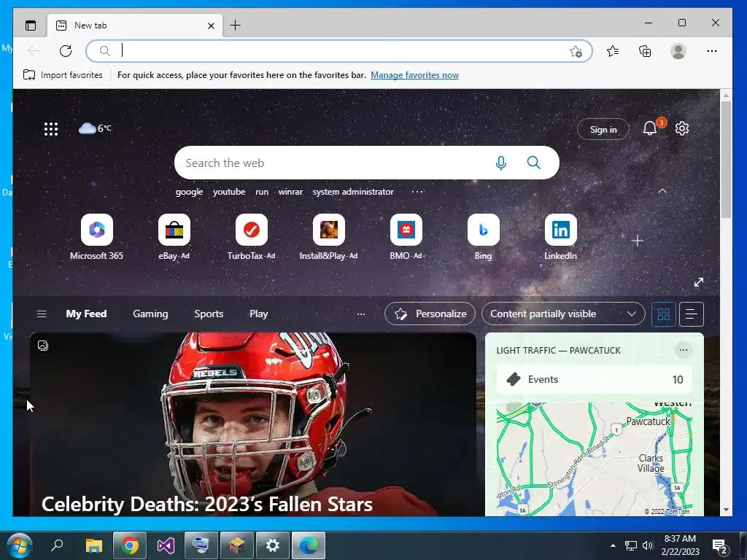Open the Collections icon

pos(645,51)
